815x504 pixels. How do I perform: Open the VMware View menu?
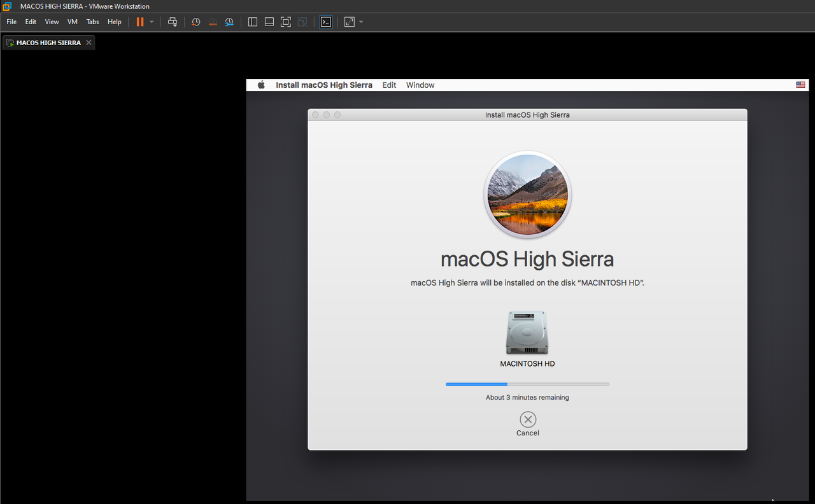[x=52, y=22]
